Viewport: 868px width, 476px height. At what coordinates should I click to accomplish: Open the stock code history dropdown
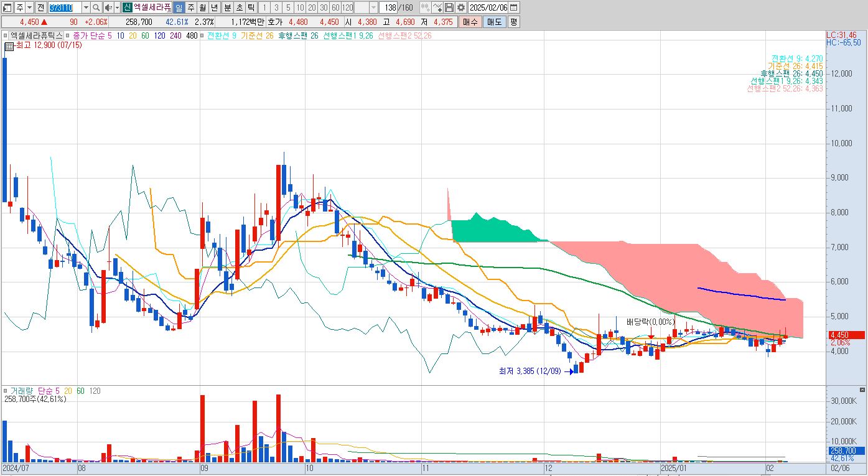[86, 7]
